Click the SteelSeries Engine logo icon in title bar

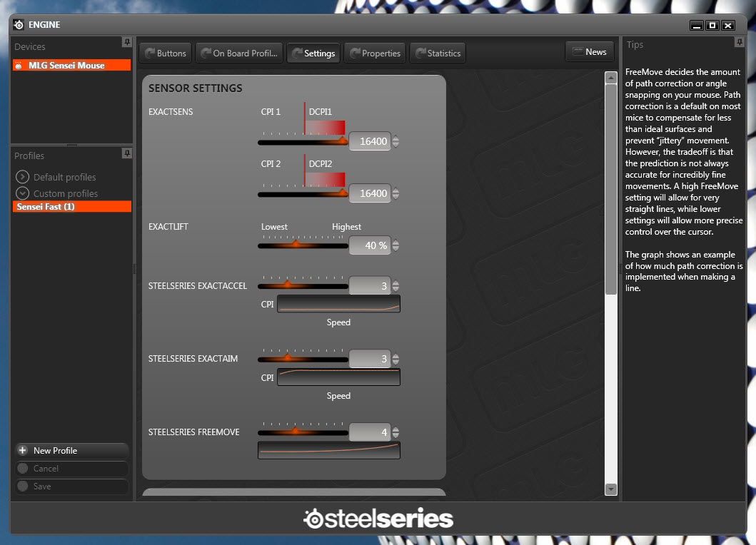coord(19,24)
